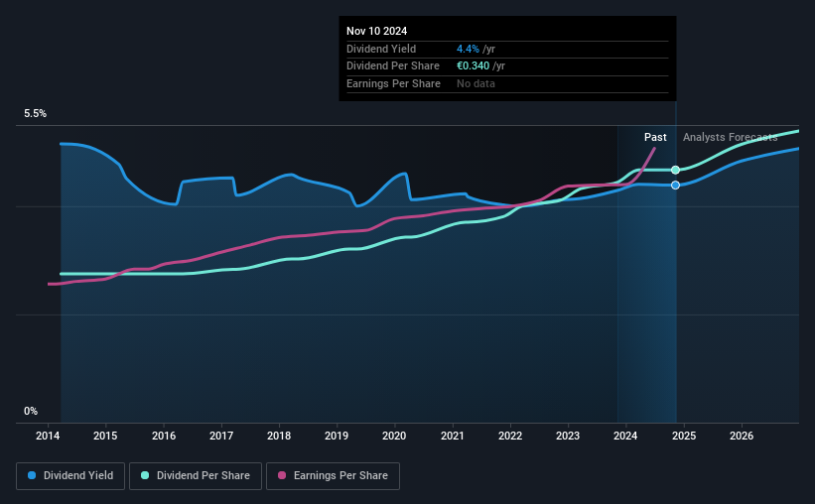Click the Earnings Per Share row label in the tooltip
This screenshot has width=815, height=504.
[393, 83]
